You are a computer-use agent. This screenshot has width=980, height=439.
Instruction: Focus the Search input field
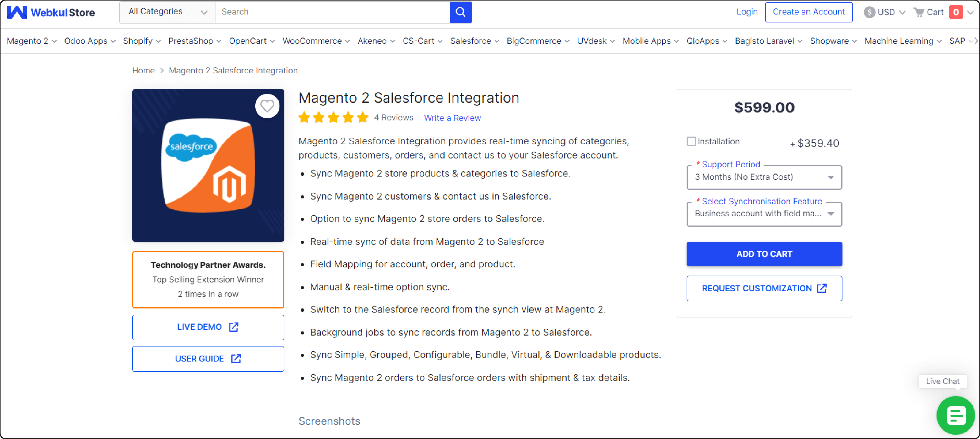click(332, 12)
